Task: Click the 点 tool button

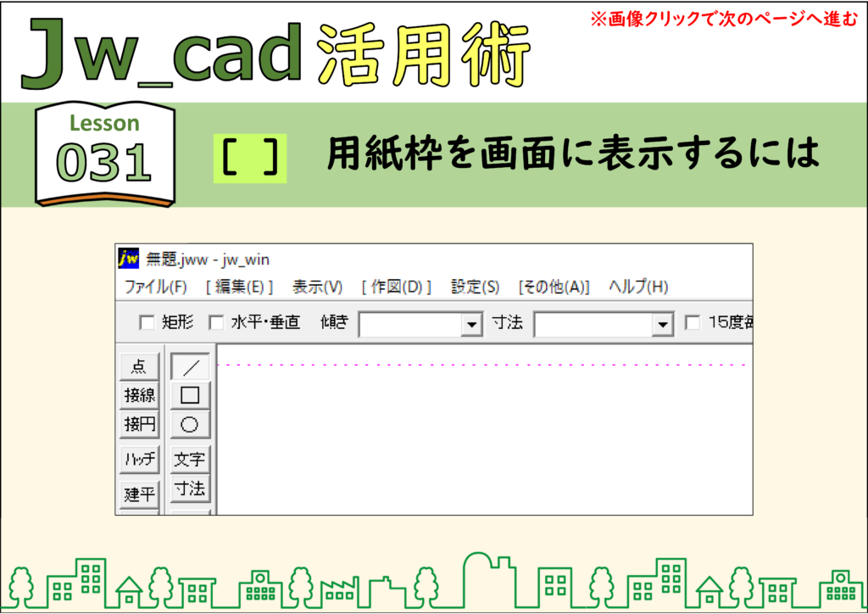Action: click(x=140, y=366)
